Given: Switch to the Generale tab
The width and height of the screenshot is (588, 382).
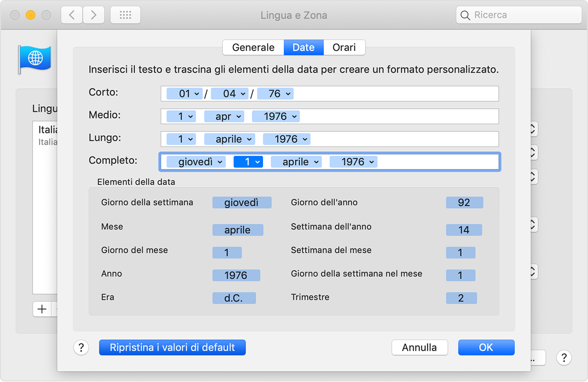Looking at the screenshot, I should tap(253, 47).
